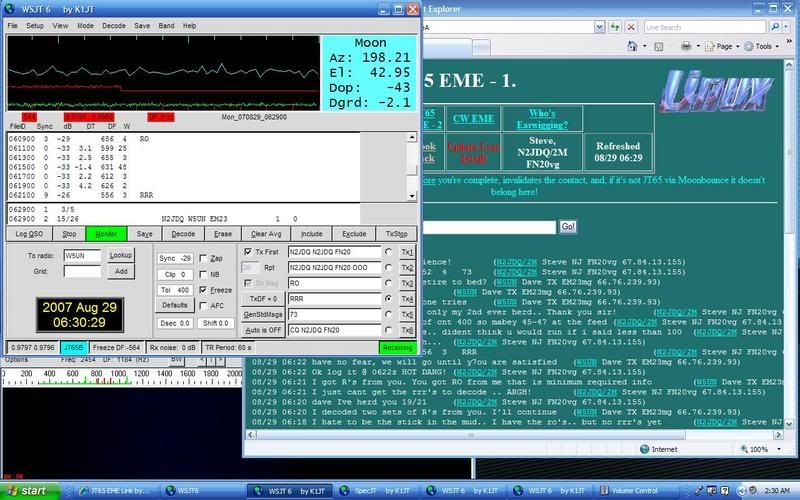Toggle the Freeze checkbox

click(203, 290)
